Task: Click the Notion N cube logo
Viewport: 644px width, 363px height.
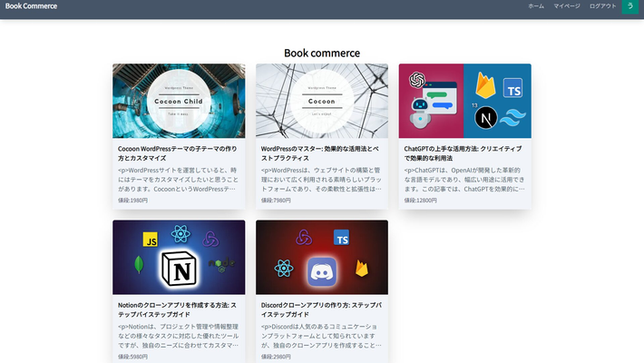Action: 179,269
